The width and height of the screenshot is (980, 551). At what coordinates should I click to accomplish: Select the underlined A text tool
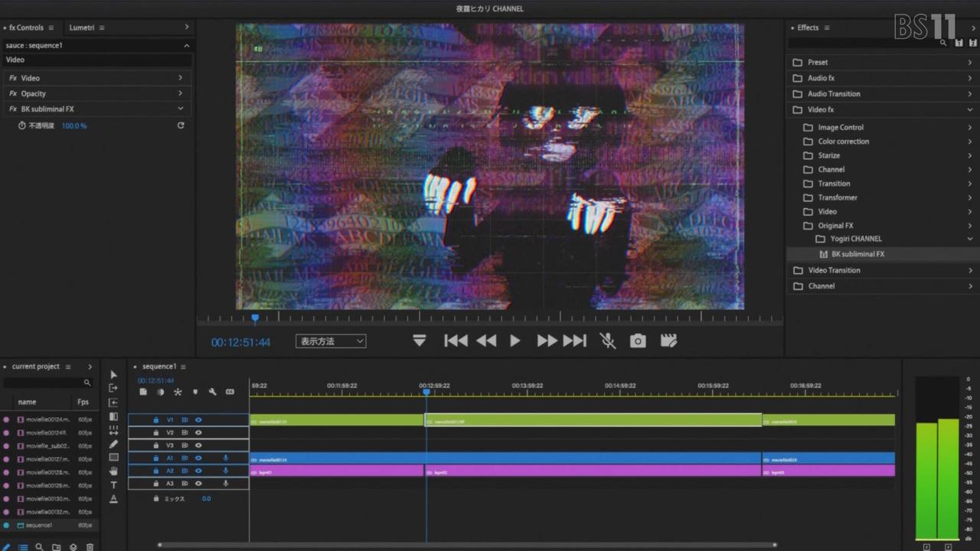(114, 499)
